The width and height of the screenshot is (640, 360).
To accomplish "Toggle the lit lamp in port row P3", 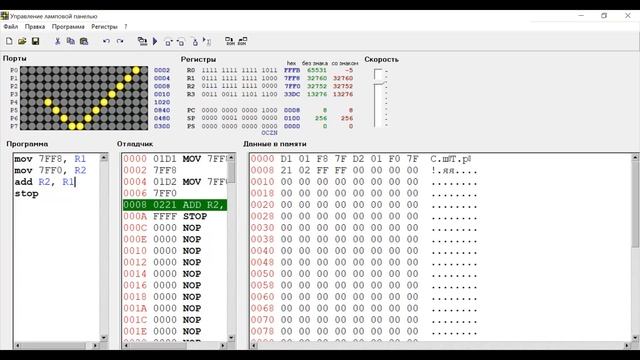I will point(112,94).
